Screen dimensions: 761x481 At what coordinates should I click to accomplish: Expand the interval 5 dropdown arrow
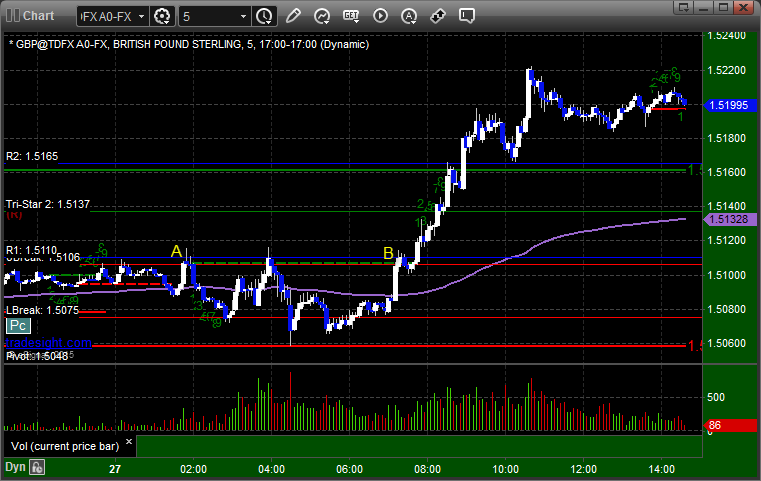244,17
